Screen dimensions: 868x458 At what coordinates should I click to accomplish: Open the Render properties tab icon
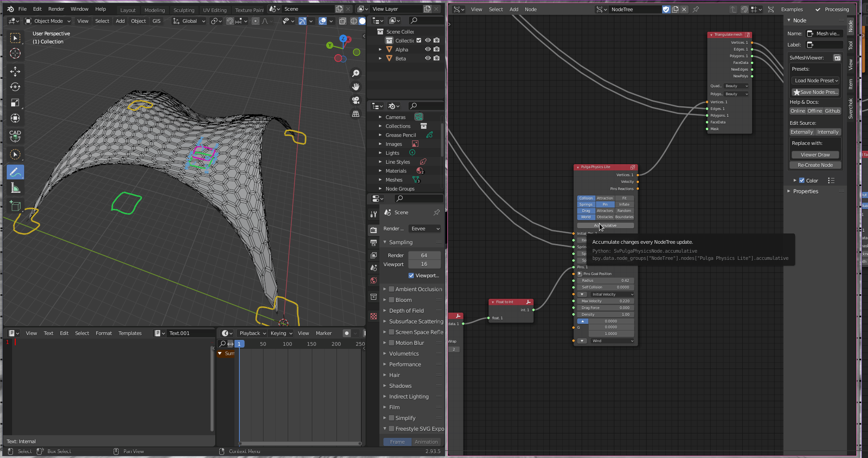[x=374, y=230]
